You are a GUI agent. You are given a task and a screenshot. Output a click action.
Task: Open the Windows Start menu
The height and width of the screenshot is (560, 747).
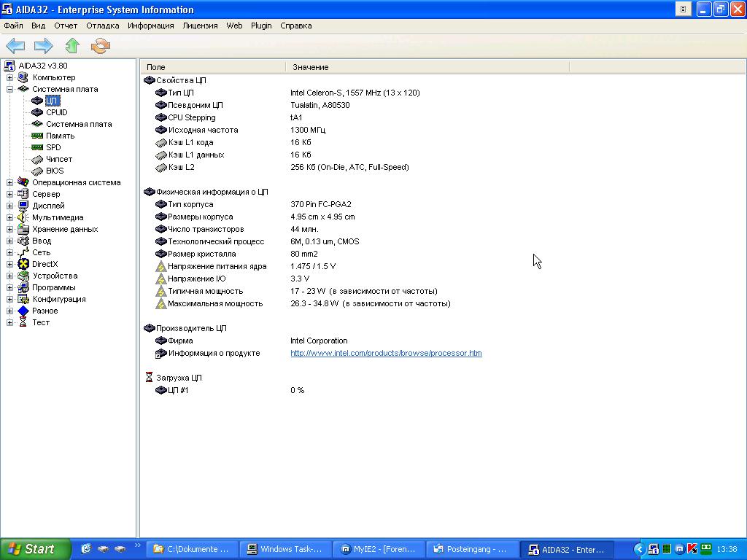(x=35, y=549)
